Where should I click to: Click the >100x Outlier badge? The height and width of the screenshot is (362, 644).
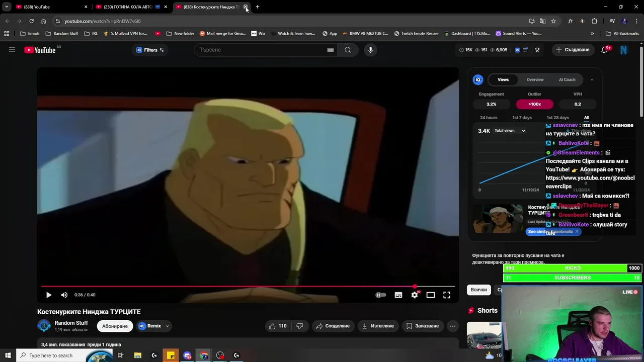coord(534,104)
